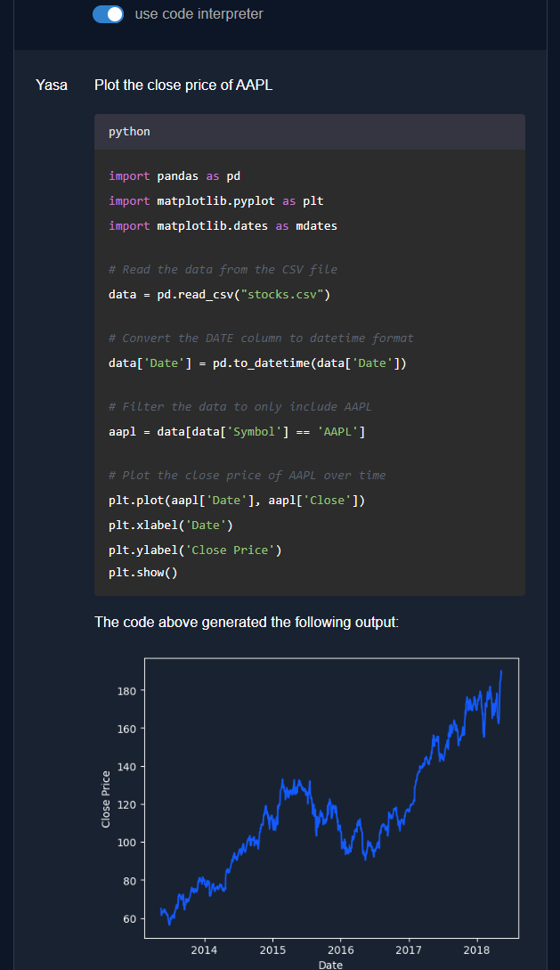Click the plt.plot code line
Viewport: 560px width, 970px height.
click(237, 500)
